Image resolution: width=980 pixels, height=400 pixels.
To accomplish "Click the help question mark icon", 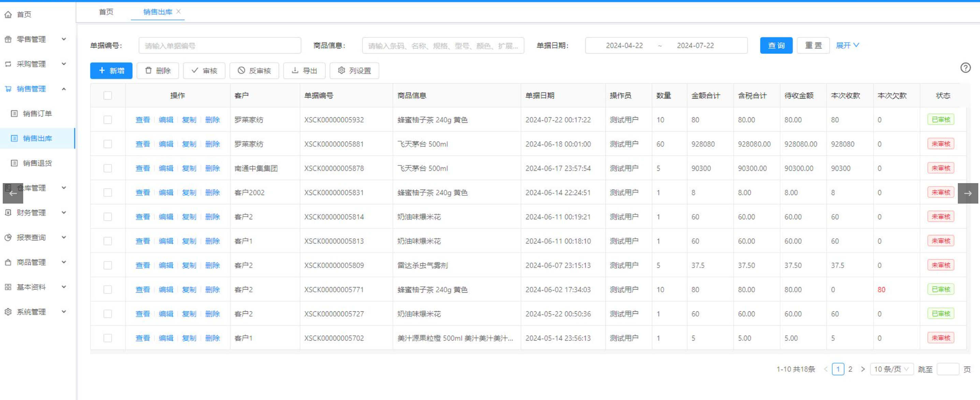I will [965, 68].
